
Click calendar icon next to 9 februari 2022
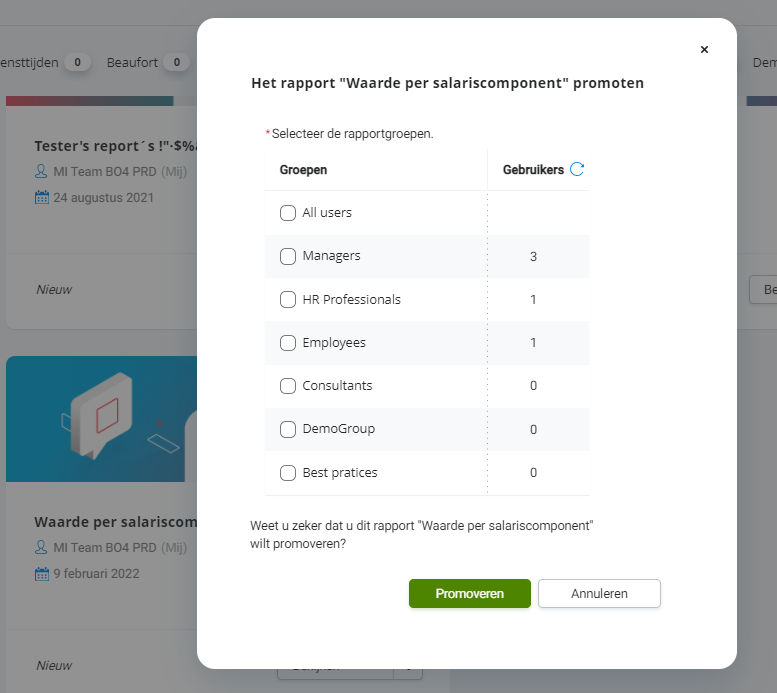point(42,574)
